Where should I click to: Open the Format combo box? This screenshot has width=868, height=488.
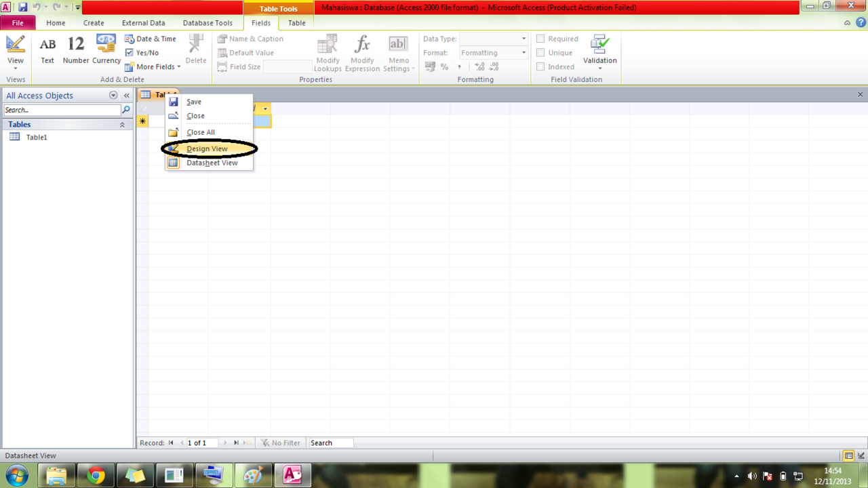pyautogui.click(x=494, y=53)
